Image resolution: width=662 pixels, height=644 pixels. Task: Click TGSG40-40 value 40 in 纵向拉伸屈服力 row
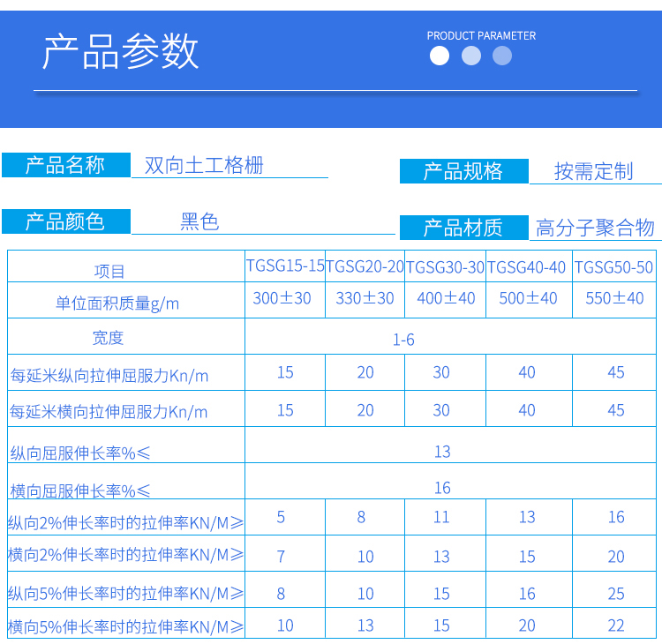(x=527, y=372)
